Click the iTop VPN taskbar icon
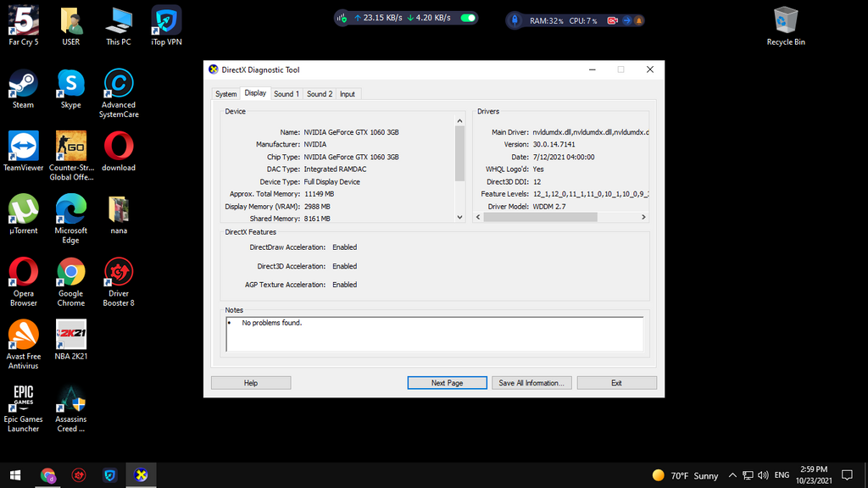Viewport: 868px width, 488px height. [109, 475]
